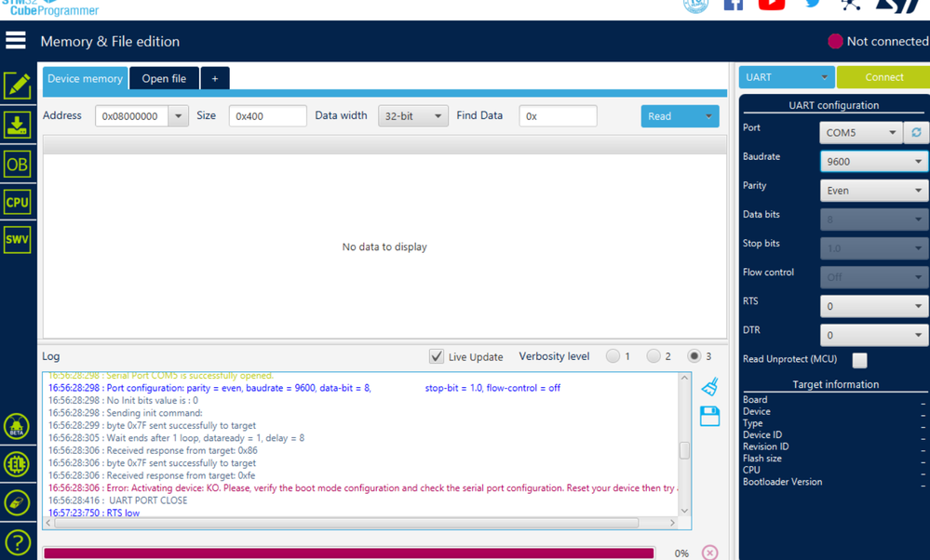Click the log right scroll arrow

672,523
